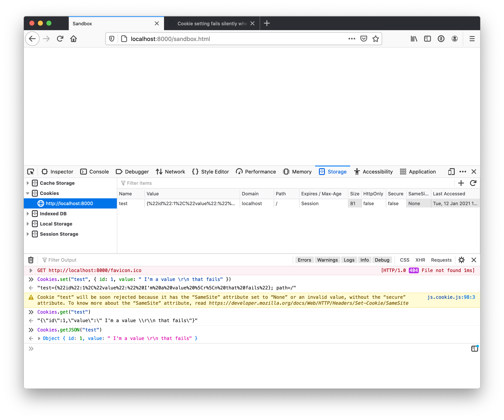Viewport: 504px width, 420px height.
Task: Open the Firefox account avatar icon
Action: [454, 39]
